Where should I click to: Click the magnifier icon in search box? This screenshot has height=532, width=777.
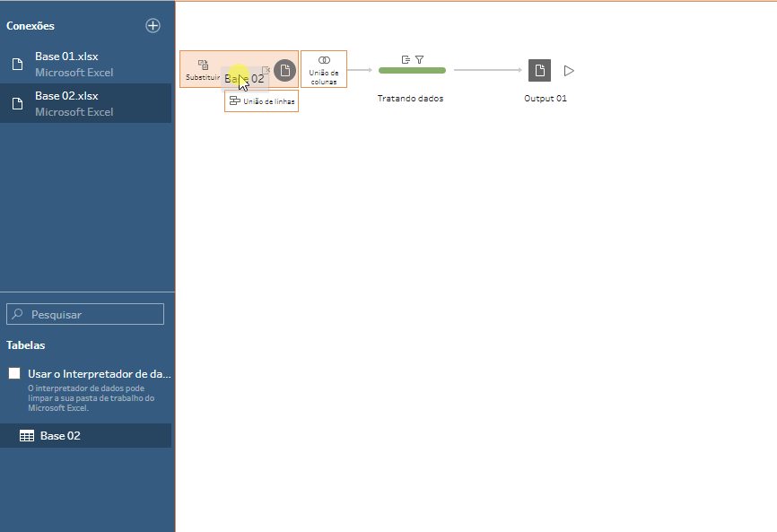[17, 314]
